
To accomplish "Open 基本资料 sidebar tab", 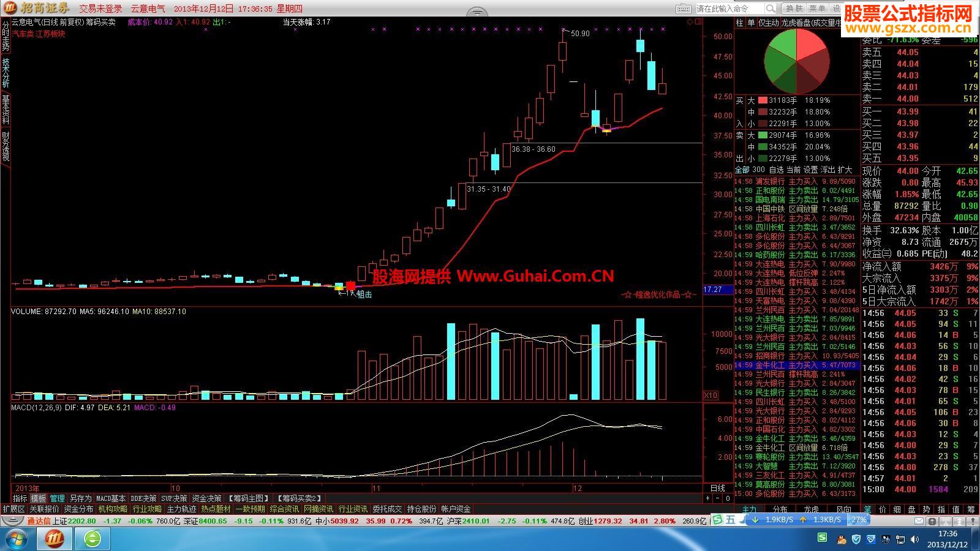I will [x=6, y=110].
